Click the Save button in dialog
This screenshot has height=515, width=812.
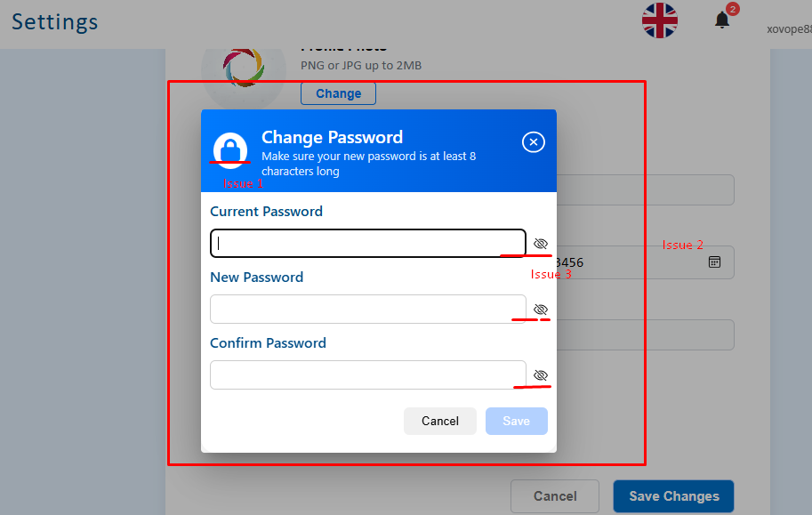[x=517, y=421]
